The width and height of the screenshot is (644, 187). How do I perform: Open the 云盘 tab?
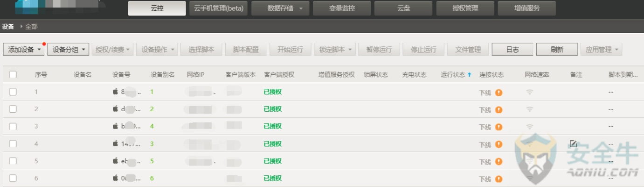coord(404,8)
